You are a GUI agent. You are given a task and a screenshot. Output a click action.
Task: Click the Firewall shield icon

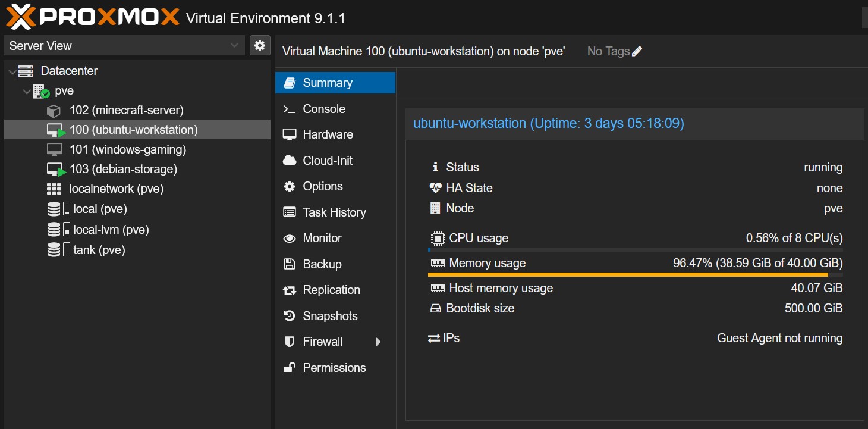[x=290, y=342]
